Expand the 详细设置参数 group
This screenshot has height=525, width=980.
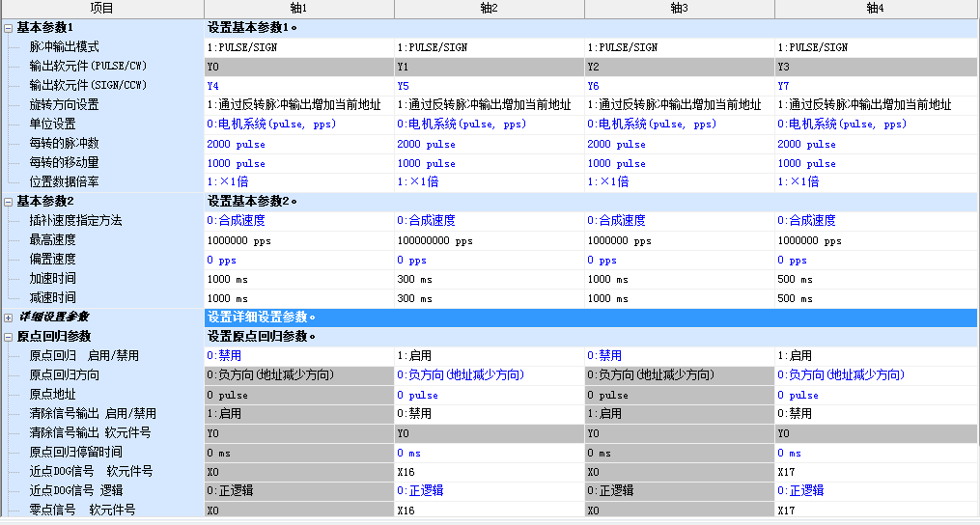9,318
